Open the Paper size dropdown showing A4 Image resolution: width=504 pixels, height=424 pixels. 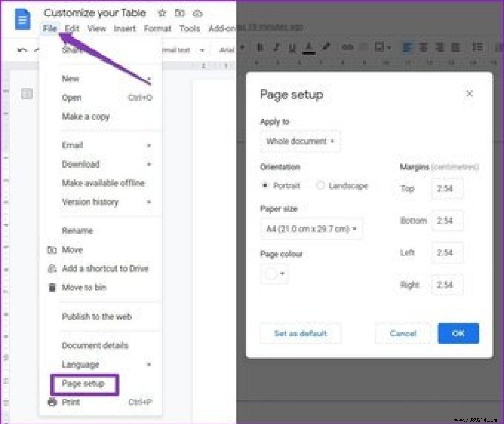[311, 229]
